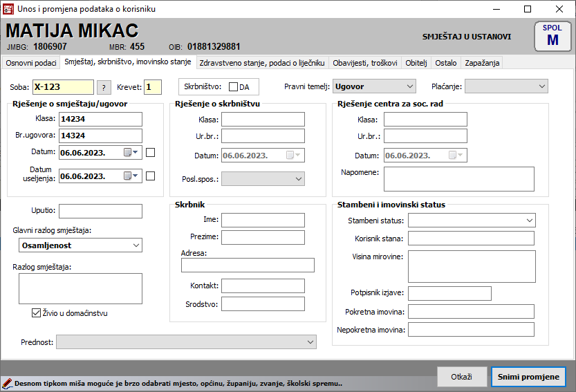Open the Pravni temelj dropdown

coord(374,86)
